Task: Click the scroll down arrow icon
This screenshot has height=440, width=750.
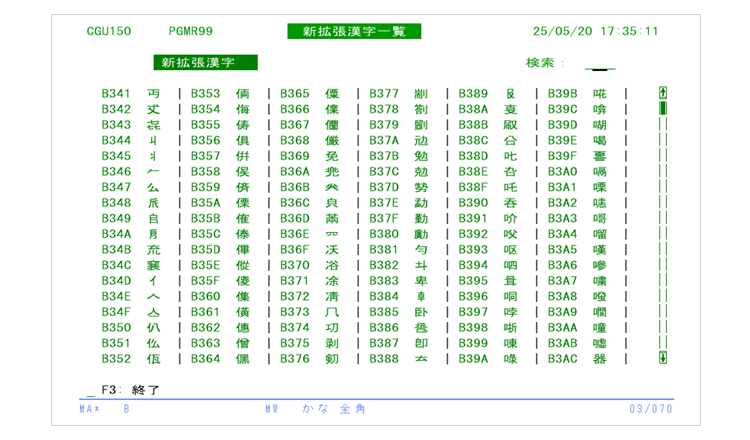Action: [x=662, y=357]
